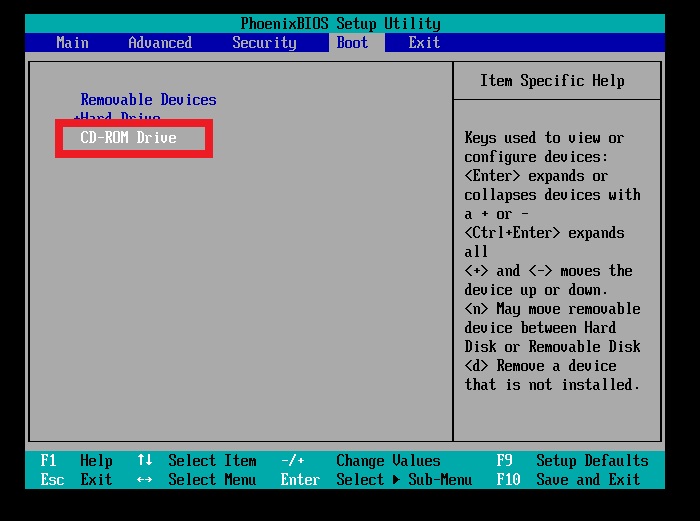Click the Save and Exit label
The image size is (700, 521).
[x=588, y=480]
